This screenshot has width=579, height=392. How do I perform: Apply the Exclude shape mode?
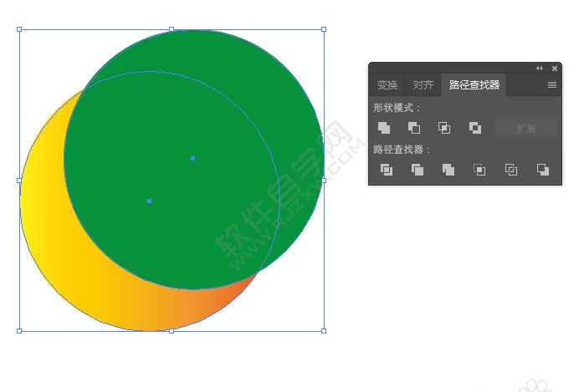(x=475, y=128)
